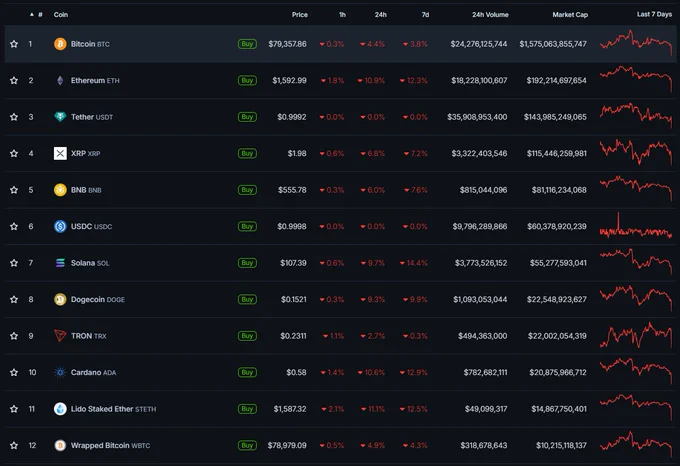
Task: Click the Cardano coin logo
Action: pos(60,372)
